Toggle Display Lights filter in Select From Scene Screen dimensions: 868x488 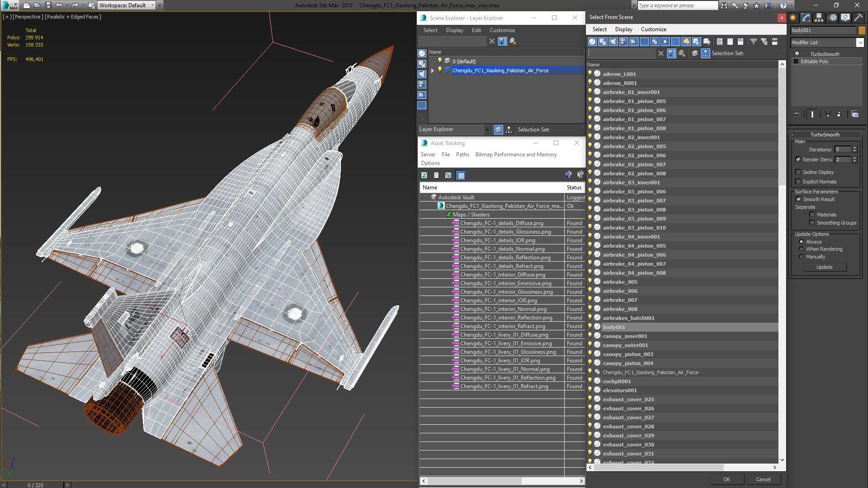[x=613, y=42]
